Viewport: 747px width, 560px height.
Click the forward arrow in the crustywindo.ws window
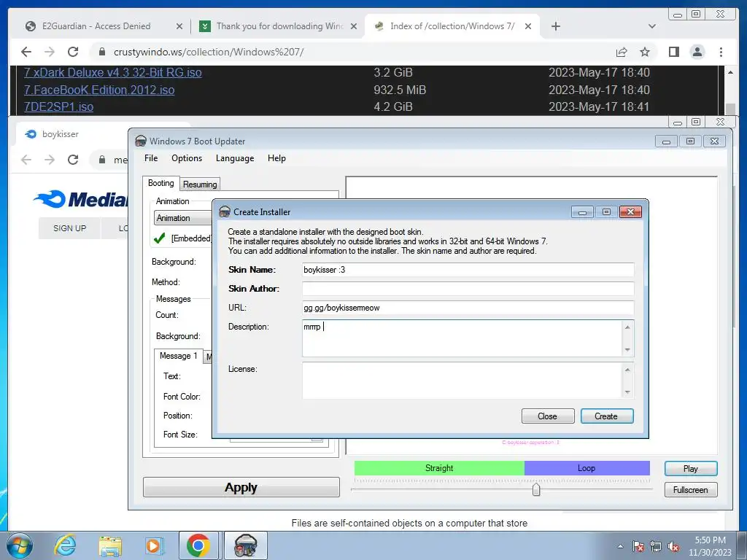click(50, 52)
